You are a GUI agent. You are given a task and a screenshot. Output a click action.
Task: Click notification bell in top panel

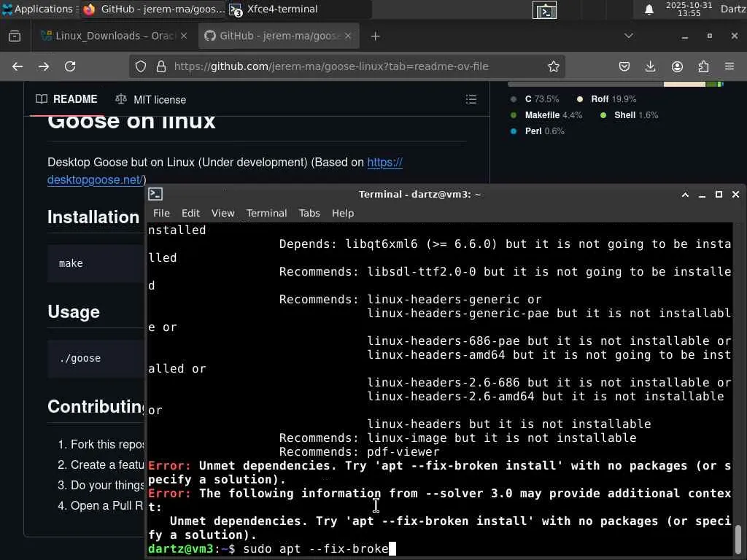click(x=649, y=9)
